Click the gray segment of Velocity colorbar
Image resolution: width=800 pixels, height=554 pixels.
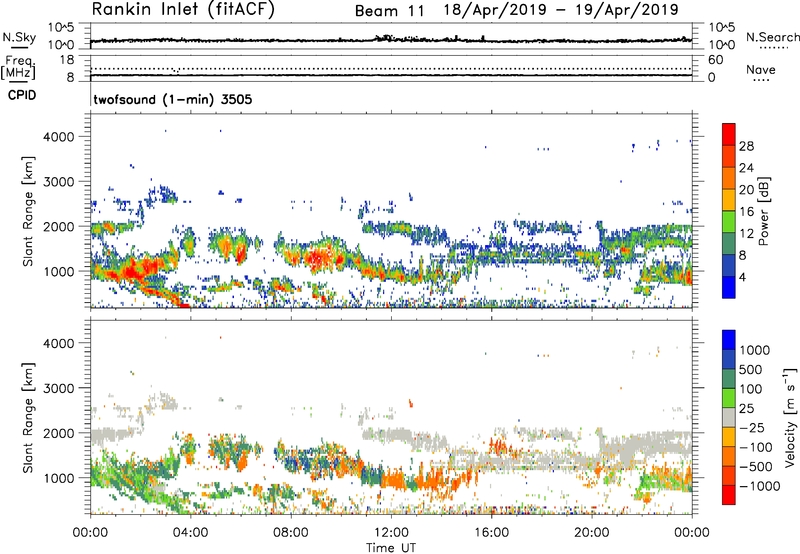click(x=729, y=418)
